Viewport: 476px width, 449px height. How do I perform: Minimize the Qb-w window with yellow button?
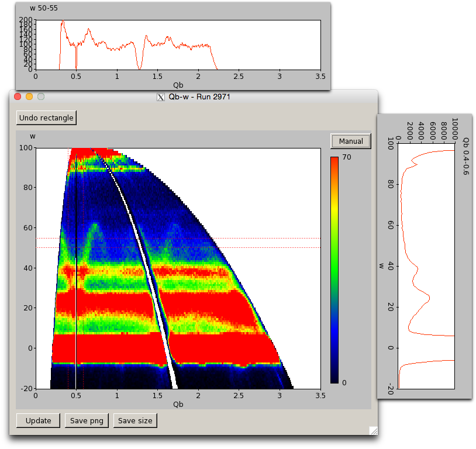[x=29, y=96]
